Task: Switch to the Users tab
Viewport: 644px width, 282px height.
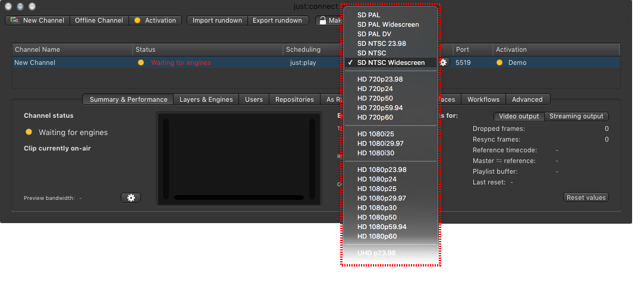Action: click(x=254, y=99)
